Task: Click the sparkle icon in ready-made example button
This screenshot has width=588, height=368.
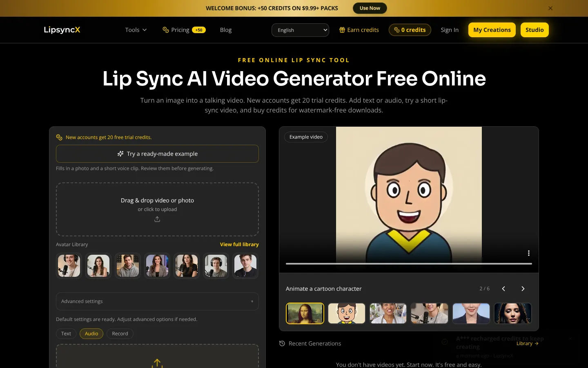Action: coord(120,154)
